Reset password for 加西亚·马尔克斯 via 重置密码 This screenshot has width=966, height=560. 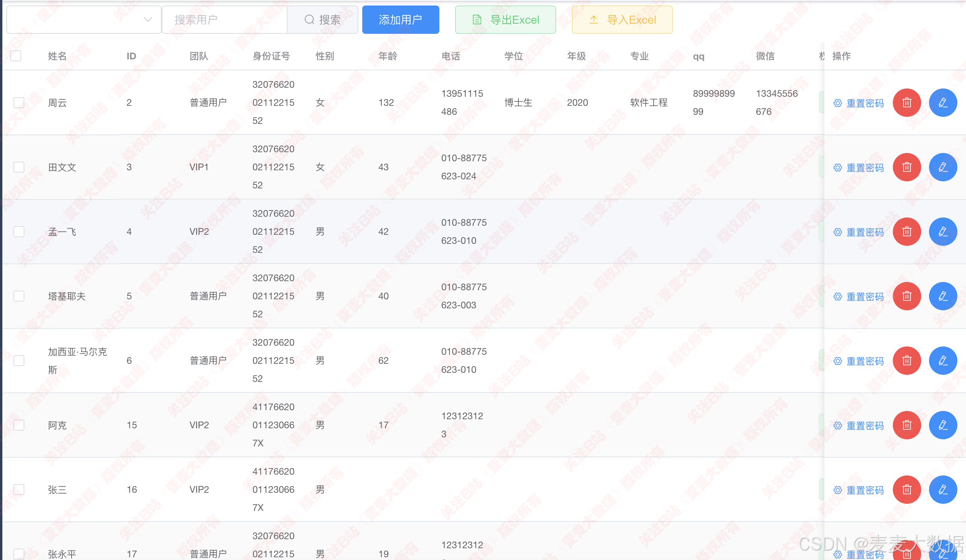click(859, 361)
